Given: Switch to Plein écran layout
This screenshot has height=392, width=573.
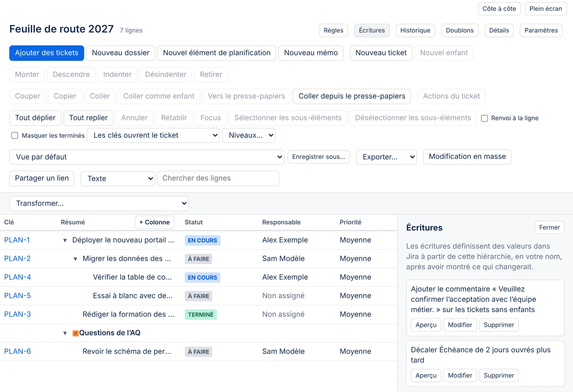Looking at the screenshot, I should [x=546, y=9].
